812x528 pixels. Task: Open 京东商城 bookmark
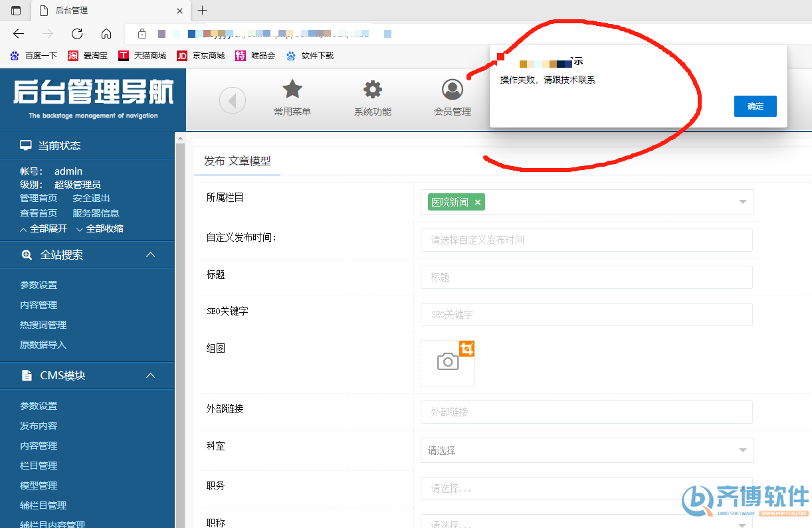201,56
